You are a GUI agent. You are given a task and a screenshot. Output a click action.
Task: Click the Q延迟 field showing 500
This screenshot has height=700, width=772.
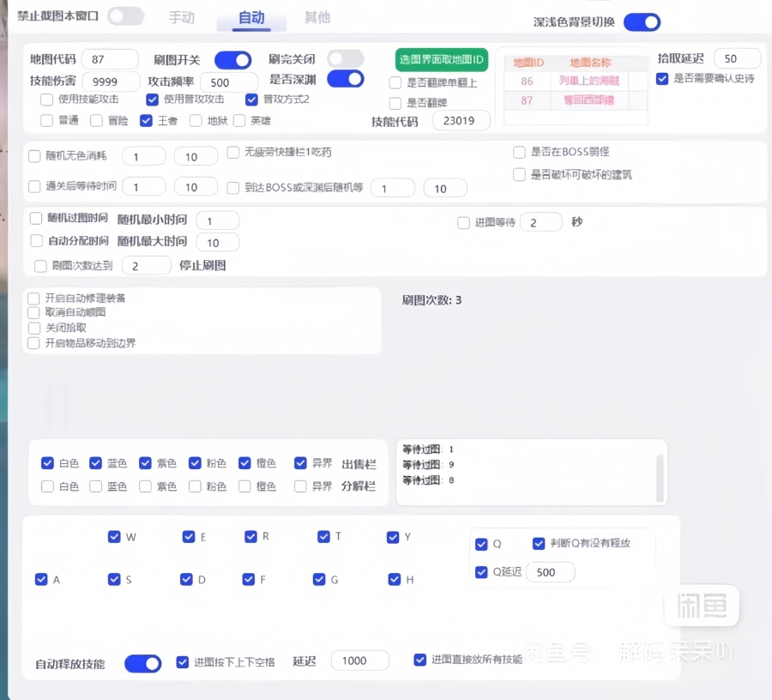[551, 572]
